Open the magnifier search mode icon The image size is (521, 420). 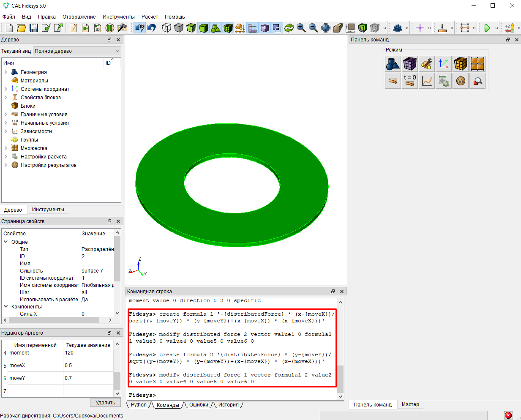pos(477,81)
